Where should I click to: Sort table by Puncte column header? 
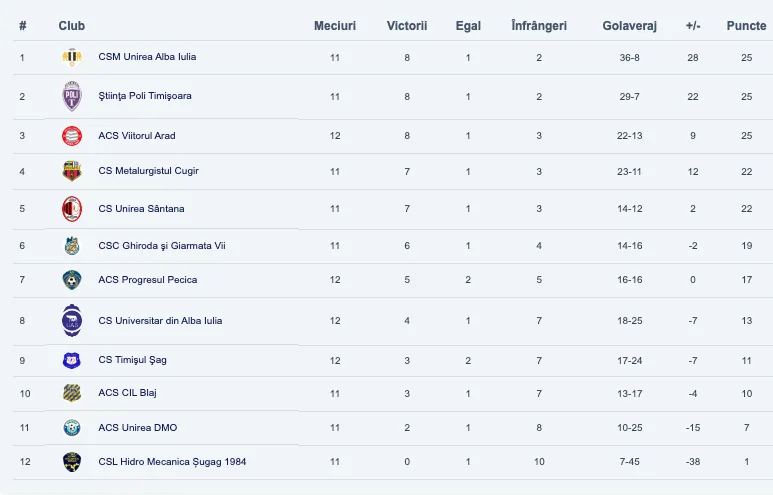click(746, 25)
